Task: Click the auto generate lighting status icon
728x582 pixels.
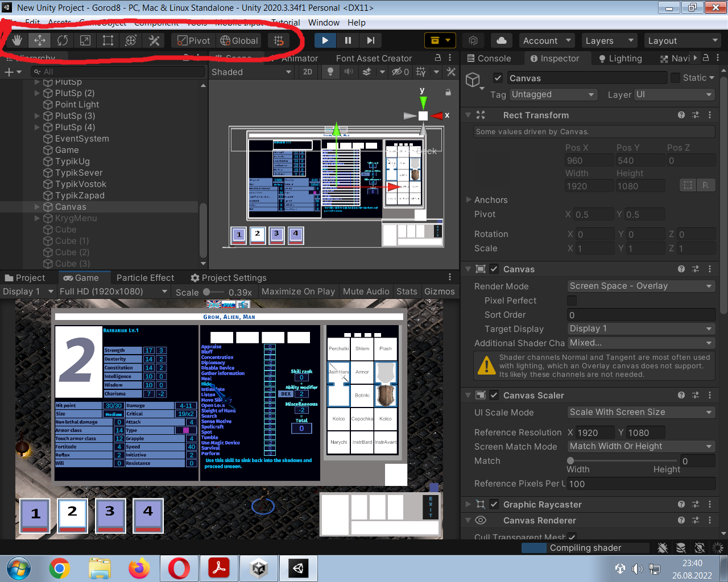Action: [x=700, y=548]
